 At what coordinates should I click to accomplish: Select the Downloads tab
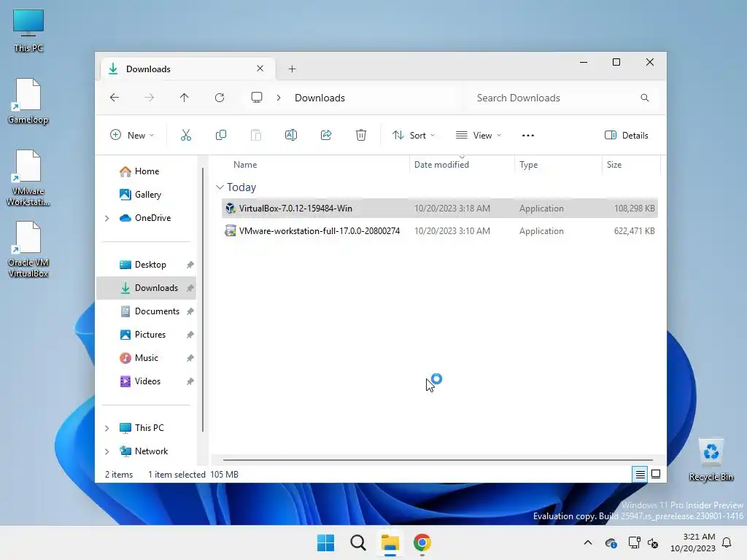pyautogui.click(x=188, y=69)
